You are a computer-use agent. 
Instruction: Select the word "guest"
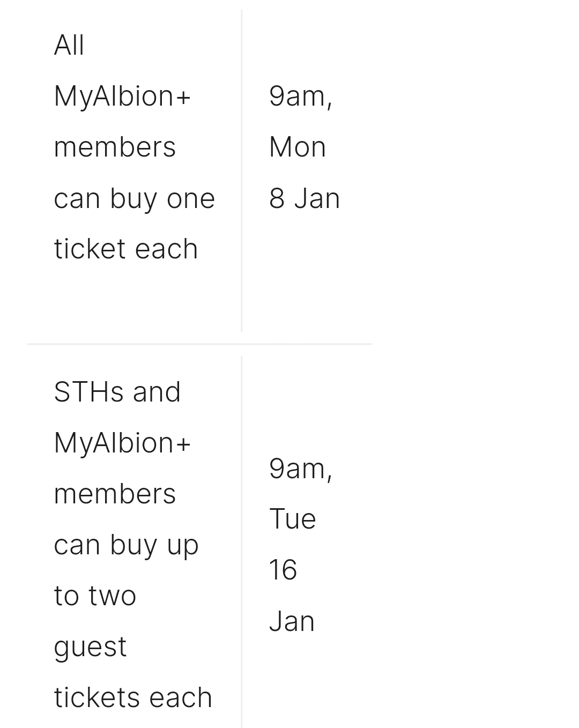(x=90, y=647)
